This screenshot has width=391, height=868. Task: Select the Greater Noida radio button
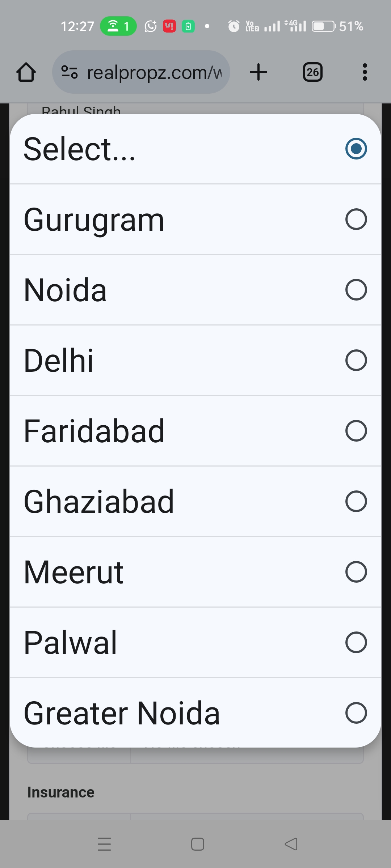pyautogui.click(x=356, y=713)
